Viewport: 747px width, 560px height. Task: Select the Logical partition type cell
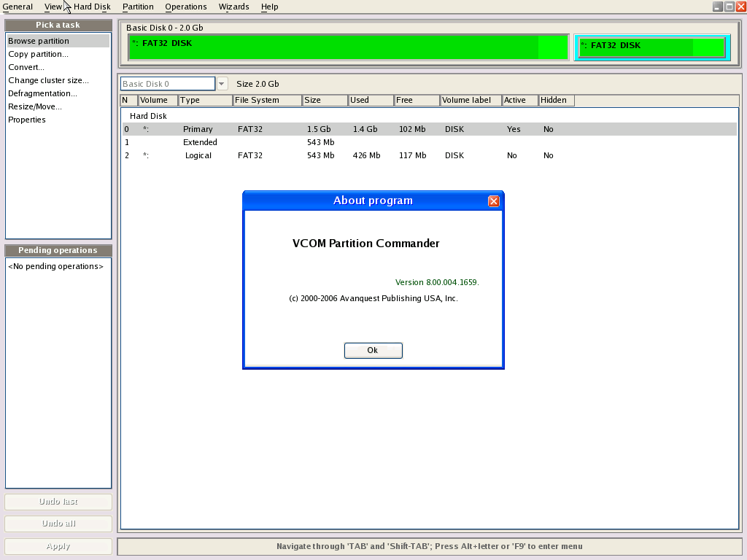(198, 156)
